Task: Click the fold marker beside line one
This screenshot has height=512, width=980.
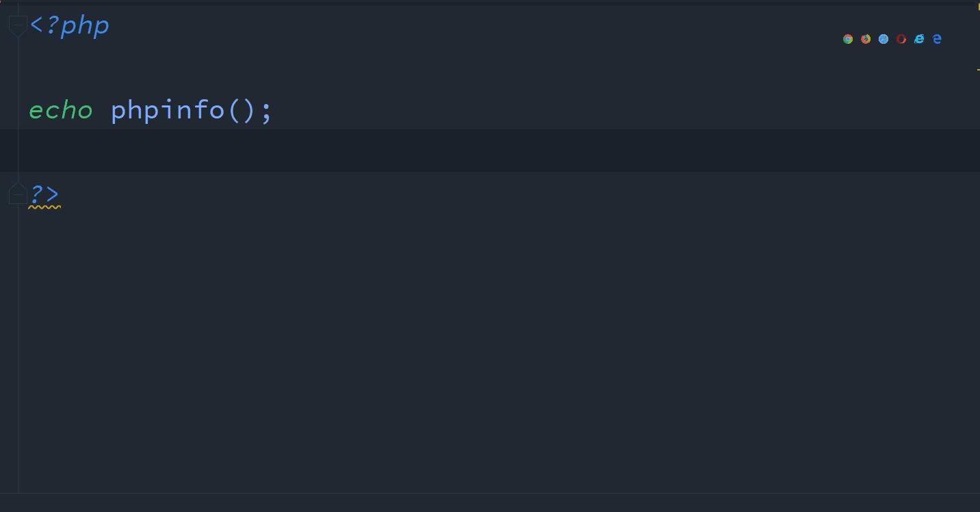Action: click(18, 25)
